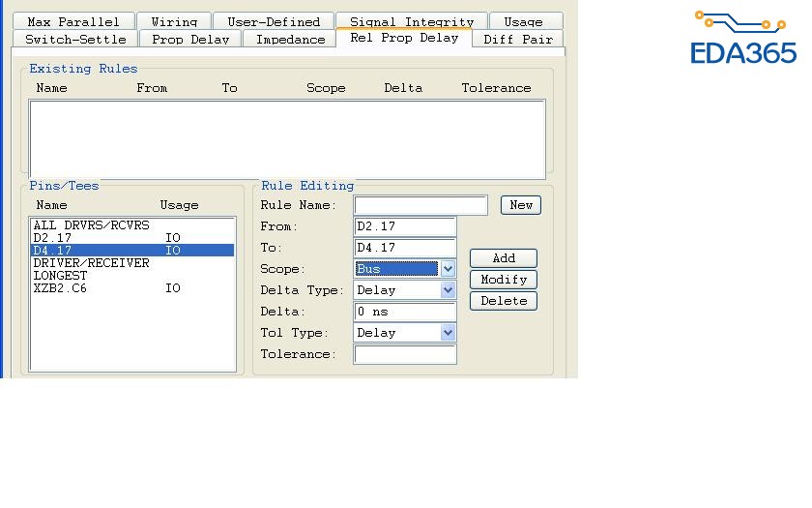Click the From field containing D2.17
The image size is (812, 508).
pyautogui.click(x=405, y=226)
